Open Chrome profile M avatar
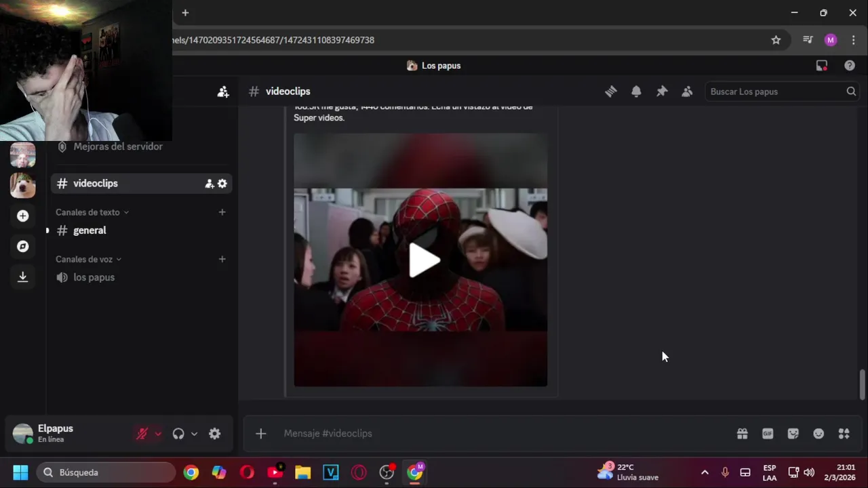Screen dimensions: 868x488 coord(831,40)
